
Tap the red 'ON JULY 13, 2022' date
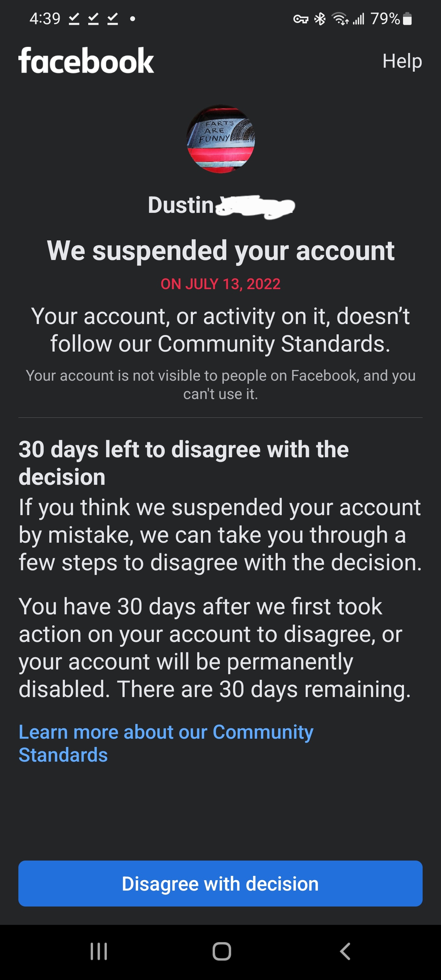click(x=220, y=284)
